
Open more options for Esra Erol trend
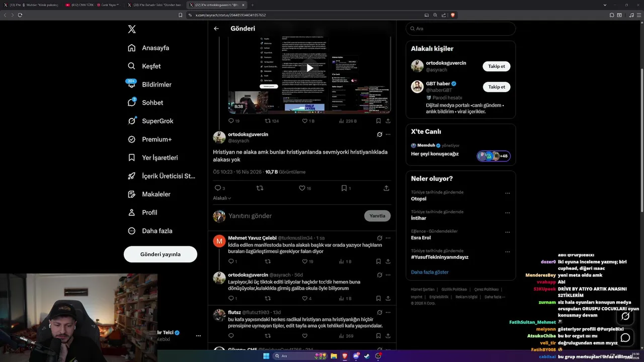(507, 232)
